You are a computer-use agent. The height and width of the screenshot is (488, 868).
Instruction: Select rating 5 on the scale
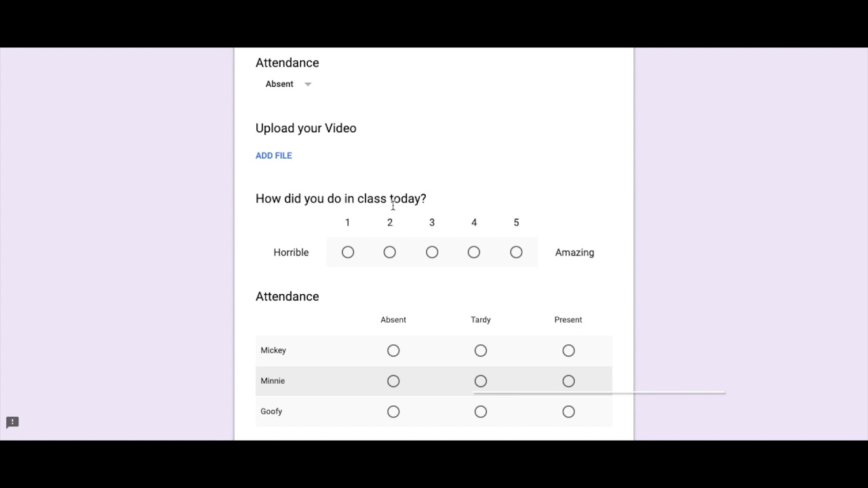pos(516,252)
